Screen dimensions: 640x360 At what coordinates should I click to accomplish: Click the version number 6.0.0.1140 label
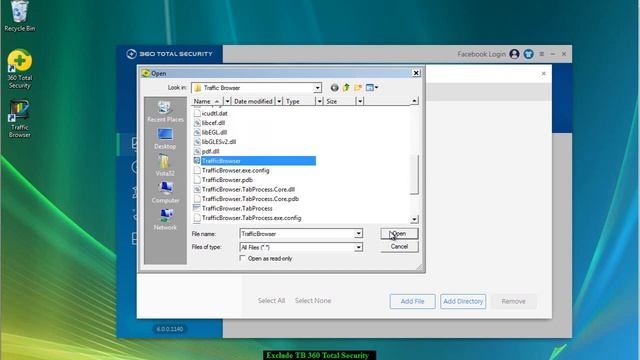pos(170,329)
